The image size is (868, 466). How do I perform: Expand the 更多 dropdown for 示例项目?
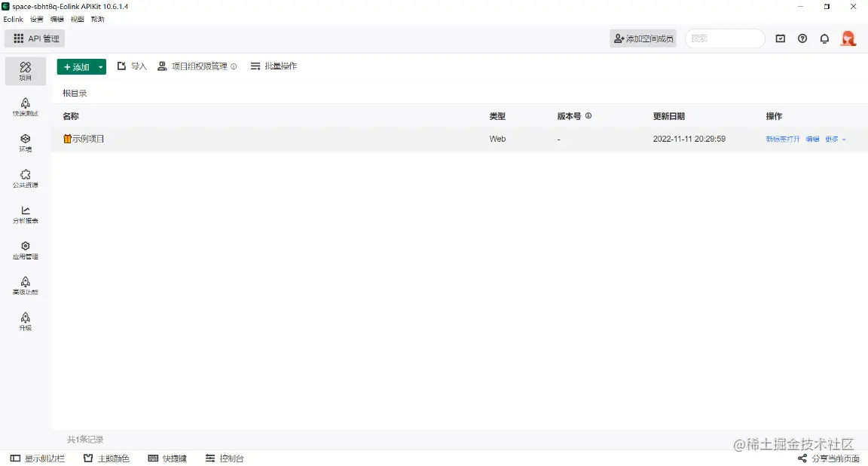(x=834, y=139)
